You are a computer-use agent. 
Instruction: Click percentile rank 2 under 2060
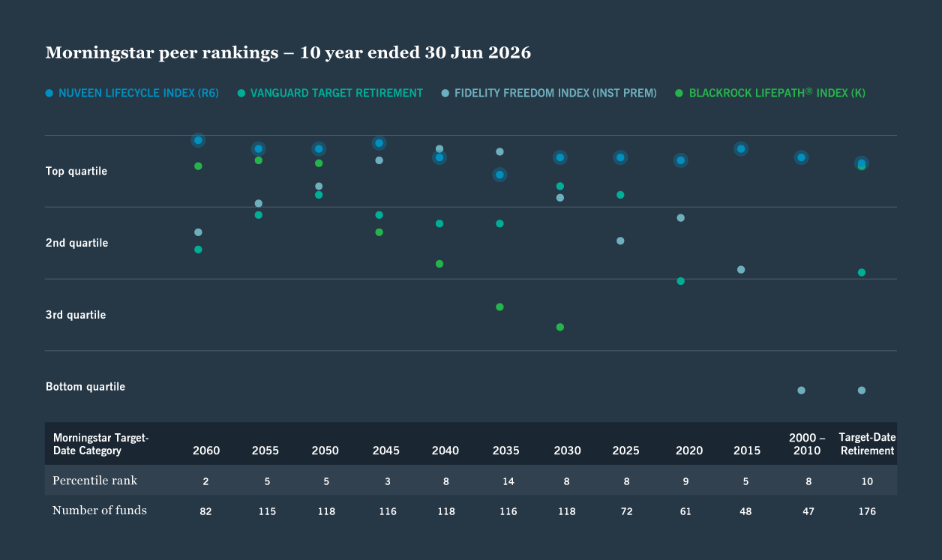click(206, 481)
